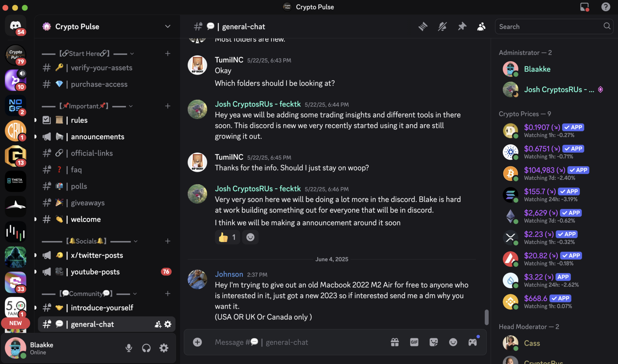618x364 pixels.
Task: Toggle the member list visibility
Action: click(481, 26)
